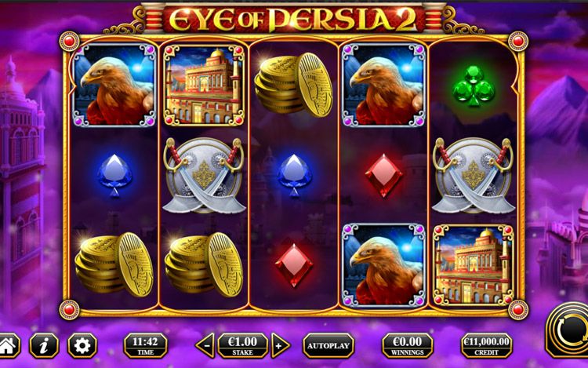
Task: Click the eagle symbol on first reel
Action: 114,86
